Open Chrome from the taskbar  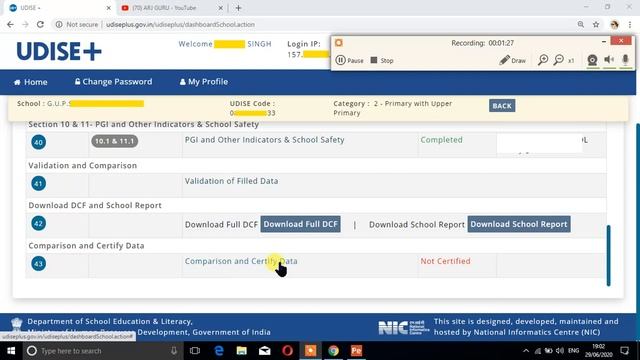[x=333, y=351]
